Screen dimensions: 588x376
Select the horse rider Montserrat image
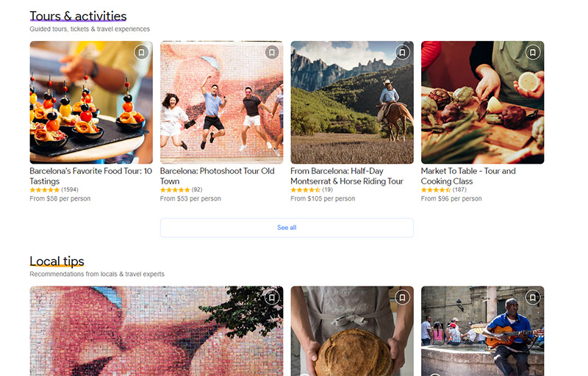click(x=352, y=102)
